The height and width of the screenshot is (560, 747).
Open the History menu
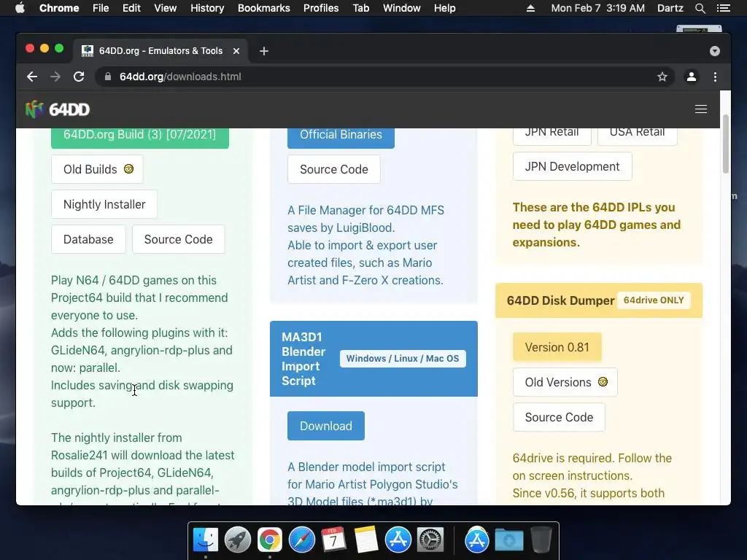click(207, 8)
